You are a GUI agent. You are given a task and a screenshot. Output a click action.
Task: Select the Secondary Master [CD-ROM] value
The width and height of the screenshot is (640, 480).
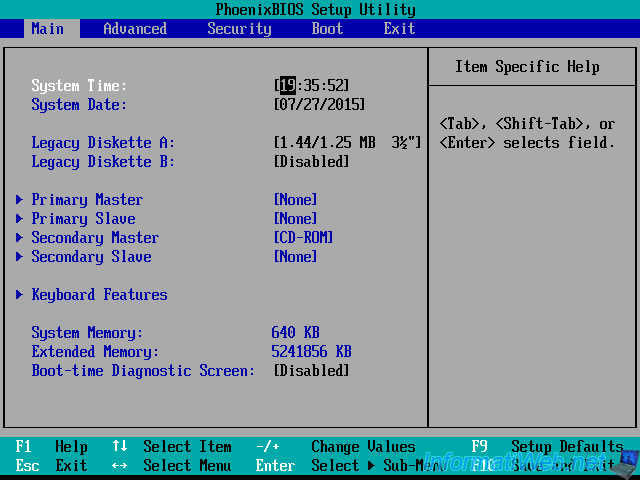tap(303, 238)
